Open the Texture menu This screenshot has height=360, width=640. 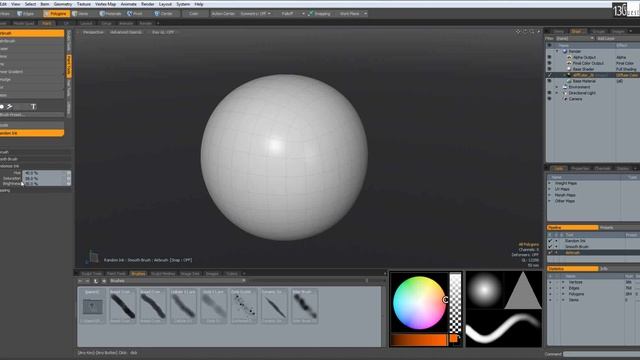tap(84, 4)
